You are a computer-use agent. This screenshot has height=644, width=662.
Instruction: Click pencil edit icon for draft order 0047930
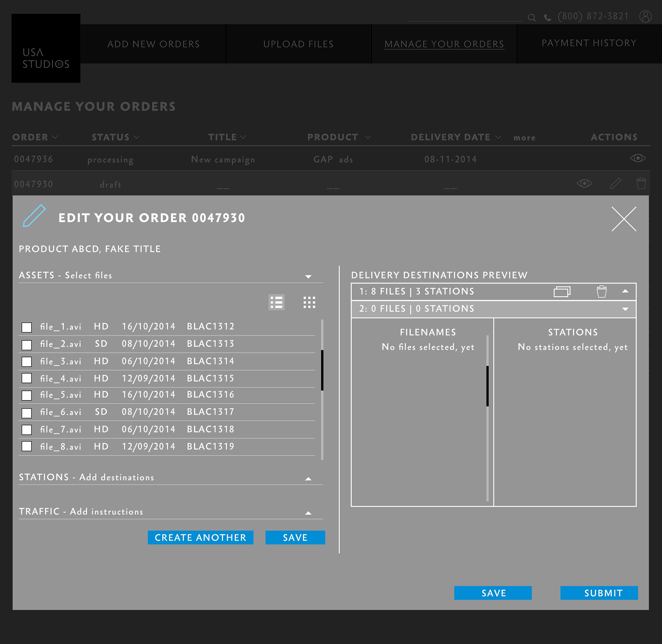(x=615, y=184)
